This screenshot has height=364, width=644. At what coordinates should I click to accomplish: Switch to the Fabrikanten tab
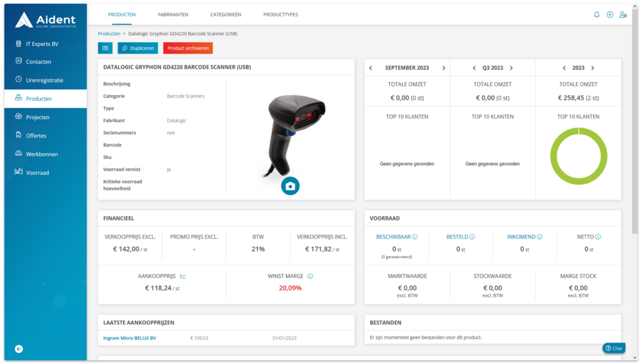pyautogui.click(x=173, y=14)
